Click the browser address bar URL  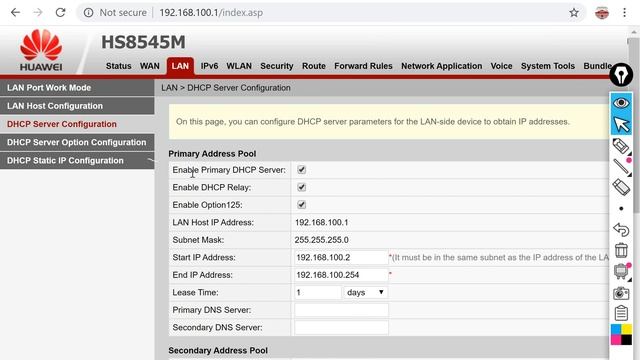(x=211, y=13)
